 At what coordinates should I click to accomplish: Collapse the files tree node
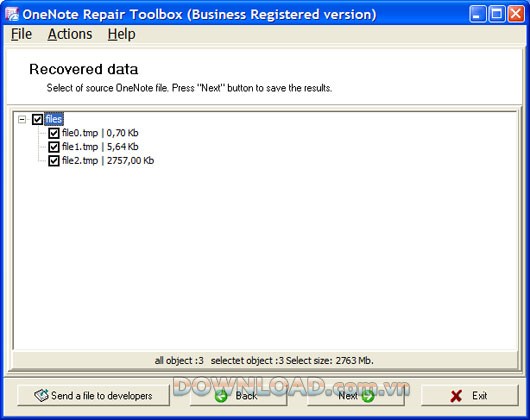tap(22, 119)
